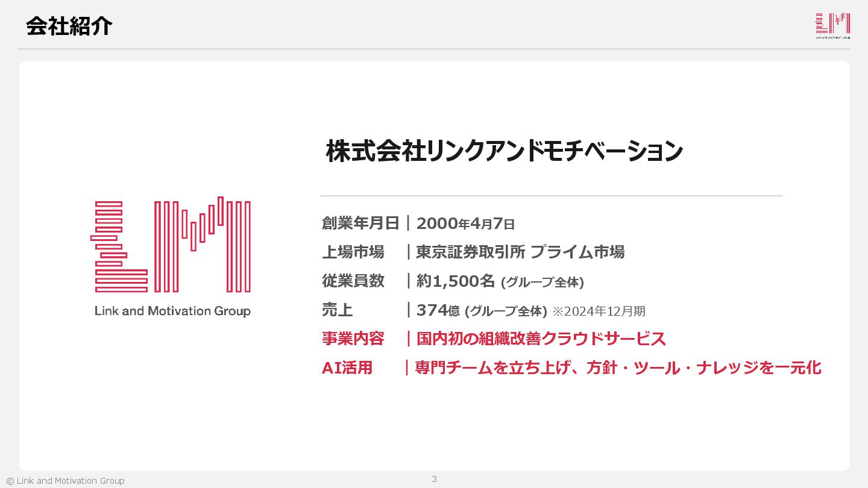The height and width of the screenshot is (488, 868).
Task: Click the caption Link and Motivation Group under logo
Action: pyautogui.click(x=172, y=311)
